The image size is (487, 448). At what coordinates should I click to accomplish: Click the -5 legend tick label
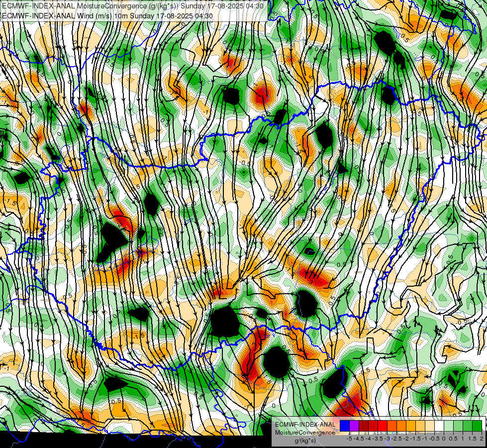349,439
